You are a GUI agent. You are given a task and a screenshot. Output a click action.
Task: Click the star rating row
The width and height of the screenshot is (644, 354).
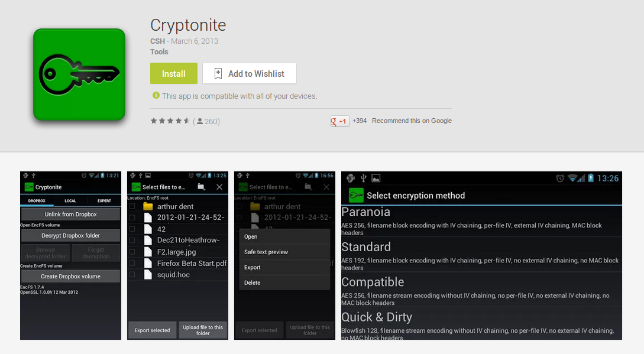coord(170,121)
